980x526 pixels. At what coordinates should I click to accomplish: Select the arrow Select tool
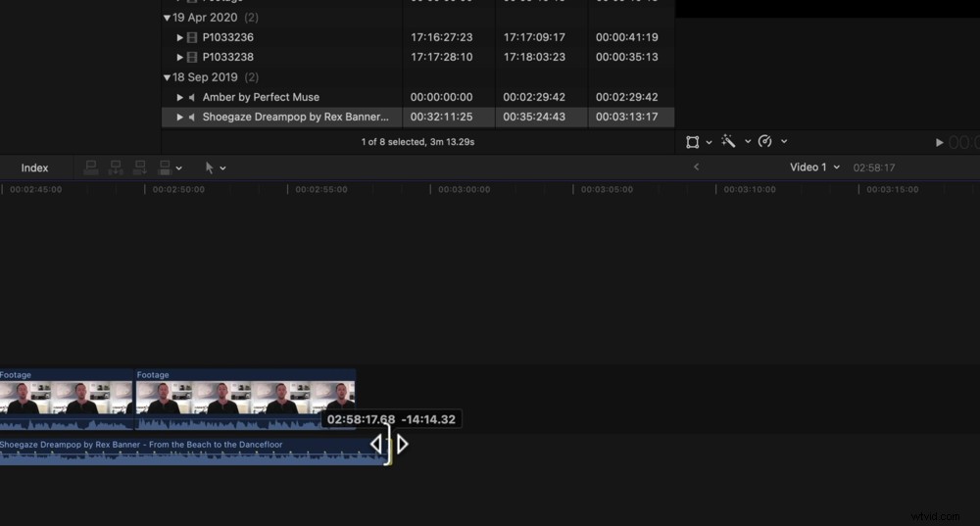[209, 167]
